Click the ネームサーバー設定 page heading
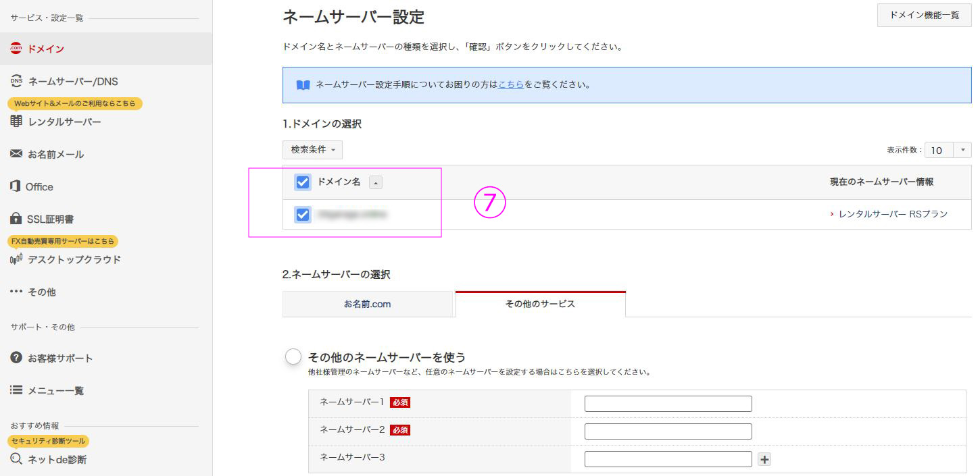980x476 pixels. (353, 17)
